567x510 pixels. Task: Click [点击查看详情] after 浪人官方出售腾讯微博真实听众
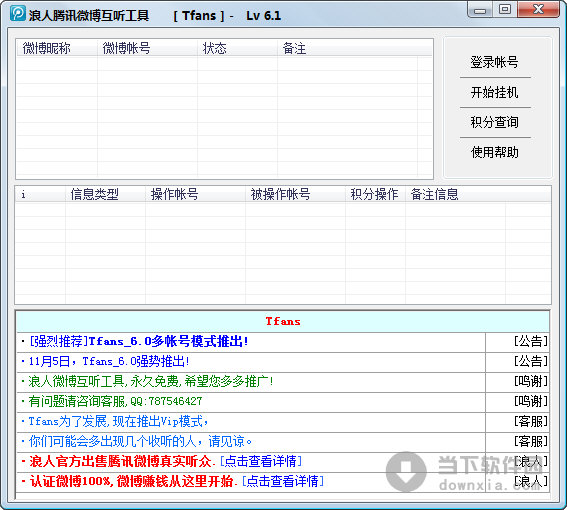261,461
